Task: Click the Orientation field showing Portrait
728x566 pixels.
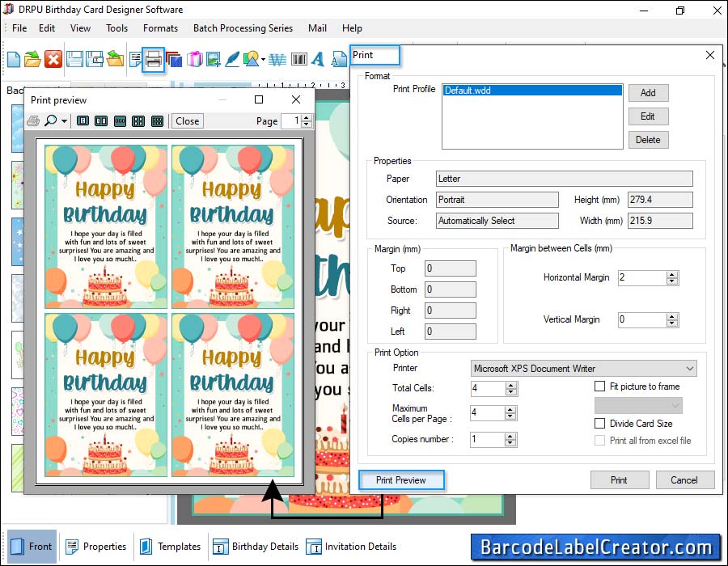Action: point(497,200)
